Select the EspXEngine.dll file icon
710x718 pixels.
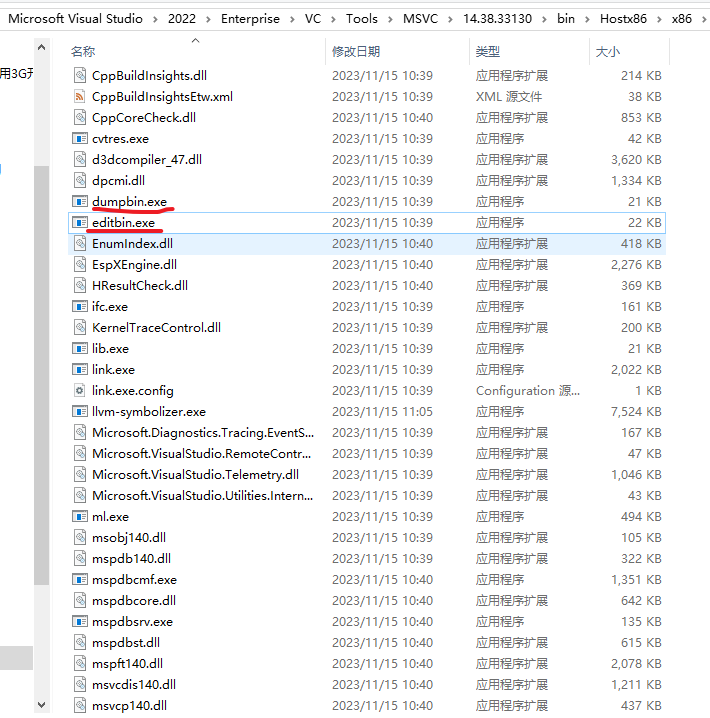click(x=80, y=264)
